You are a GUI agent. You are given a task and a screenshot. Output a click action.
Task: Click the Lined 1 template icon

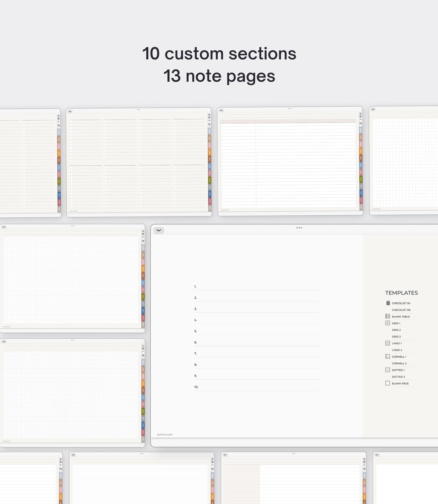387,343
